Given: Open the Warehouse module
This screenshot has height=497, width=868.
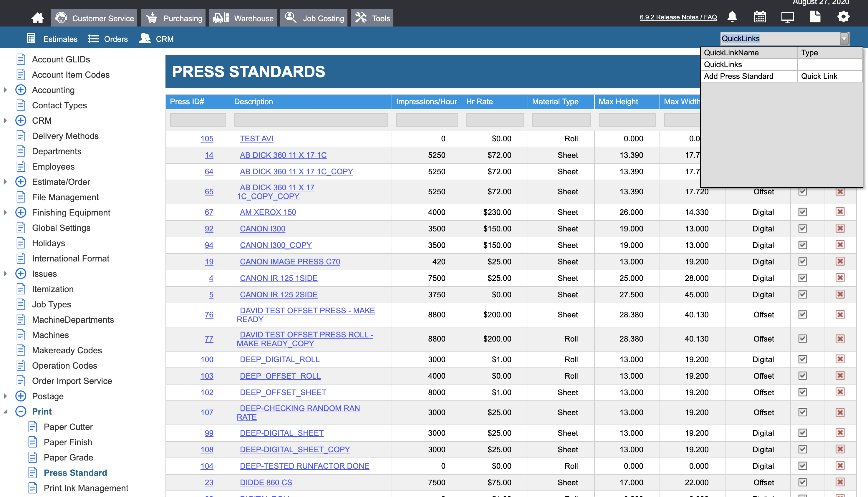Looking at the screenshot, I should [x=243, y=18].
